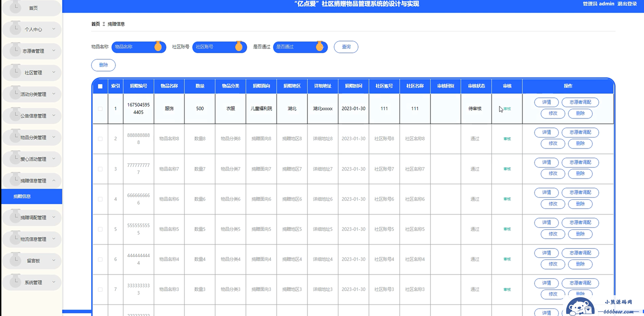Click 志愿者调配 for row 5 物品名称5
This screenshot has height=316, width=644.
(x=580, y=223)
